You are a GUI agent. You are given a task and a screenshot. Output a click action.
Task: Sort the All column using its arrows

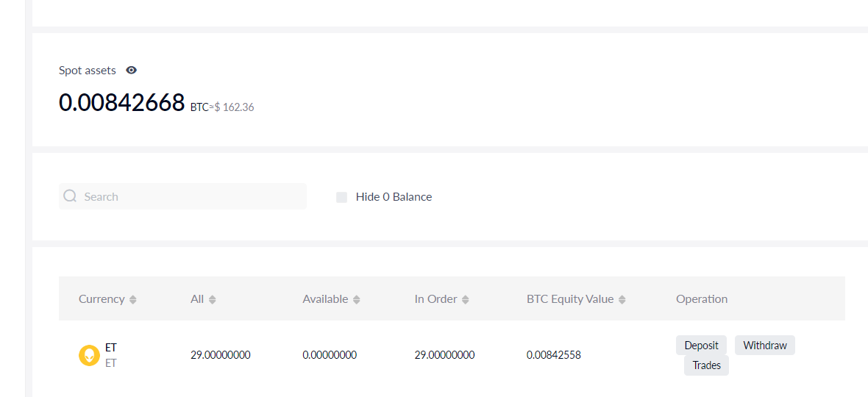(213, 300)
